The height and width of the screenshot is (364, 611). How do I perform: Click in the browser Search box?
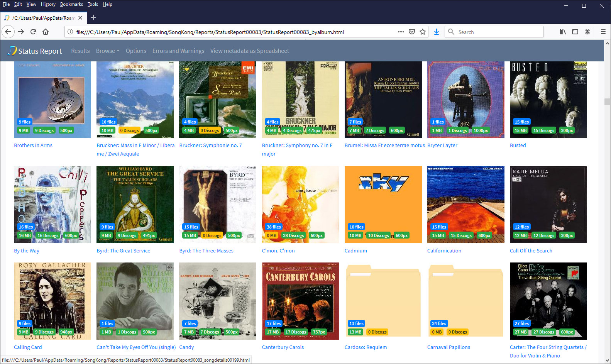coord(494,32)
